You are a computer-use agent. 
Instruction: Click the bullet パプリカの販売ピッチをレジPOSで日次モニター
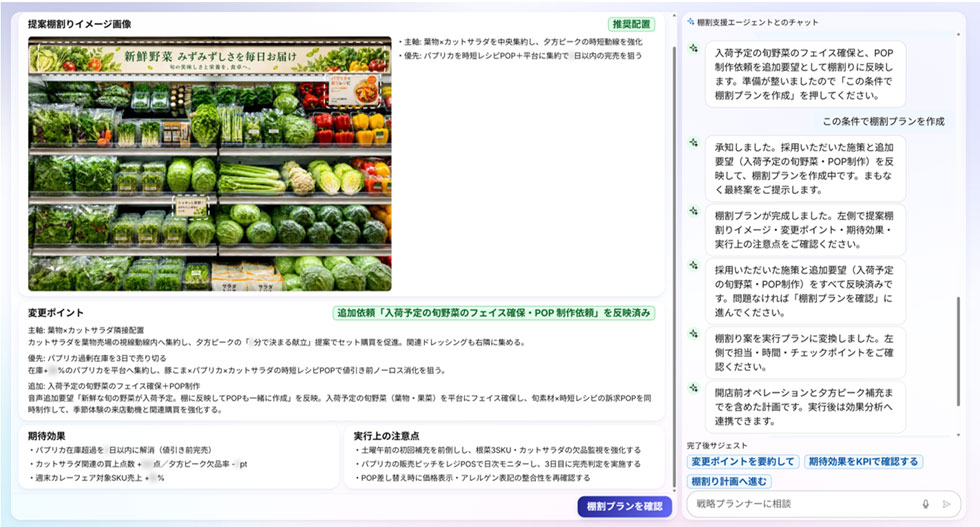click(x=499, y=464)
